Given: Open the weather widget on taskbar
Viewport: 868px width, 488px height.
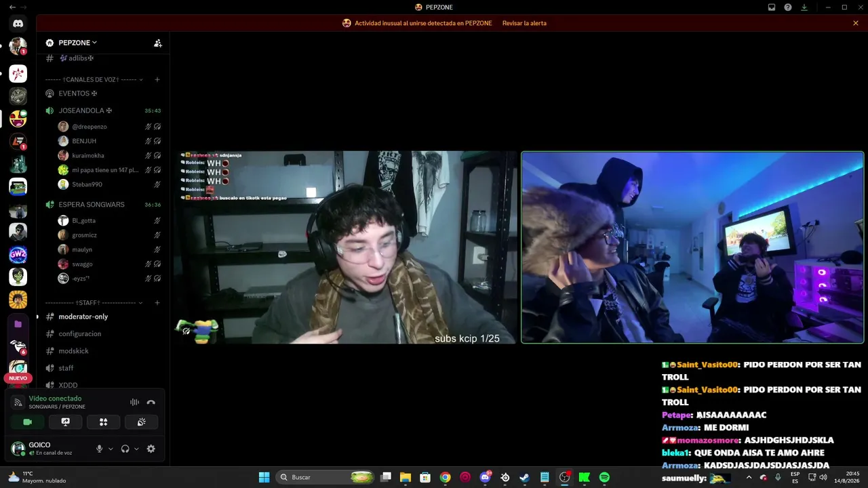Looking at the screenshot, I should point(37,477).
